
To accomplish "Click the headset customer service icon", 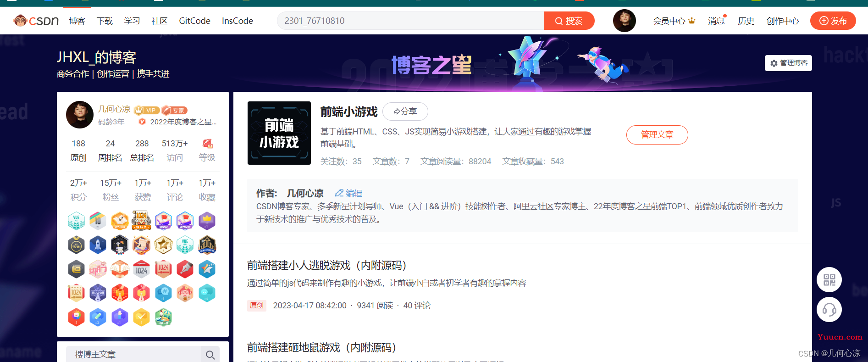I will coord(829,310).
